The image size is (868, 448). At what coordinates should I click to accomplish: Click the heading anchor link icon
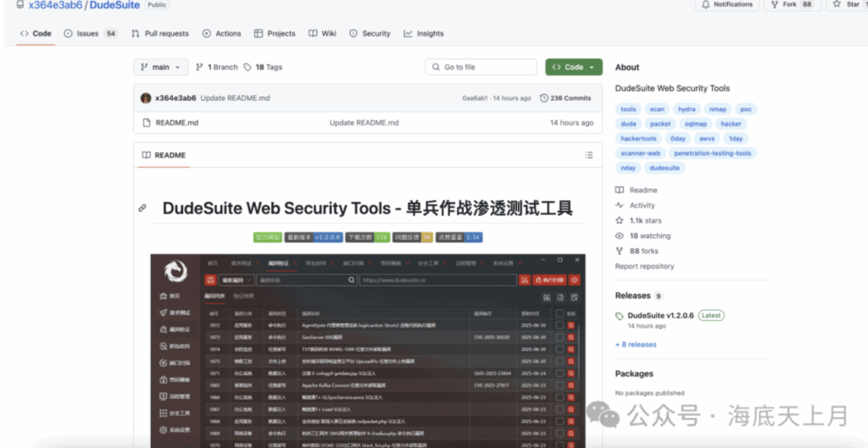click(x=142, y=208)
